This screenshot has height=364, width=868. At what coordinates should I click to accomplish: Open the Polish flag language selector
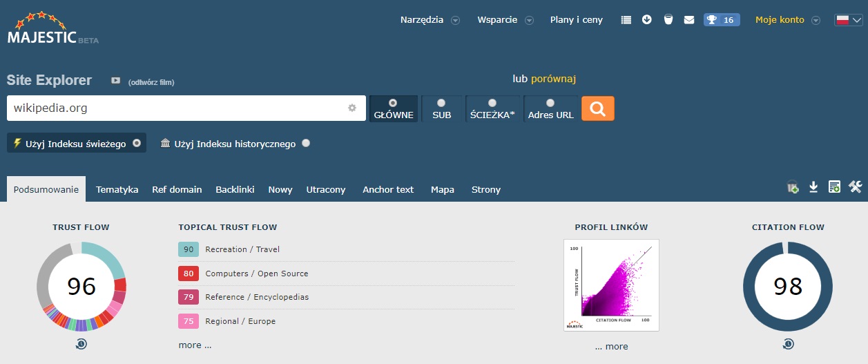pos(849,20)
